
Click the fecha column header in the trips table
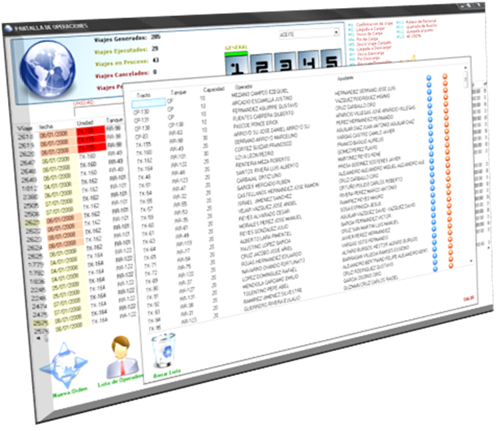[x=46, y=127]
